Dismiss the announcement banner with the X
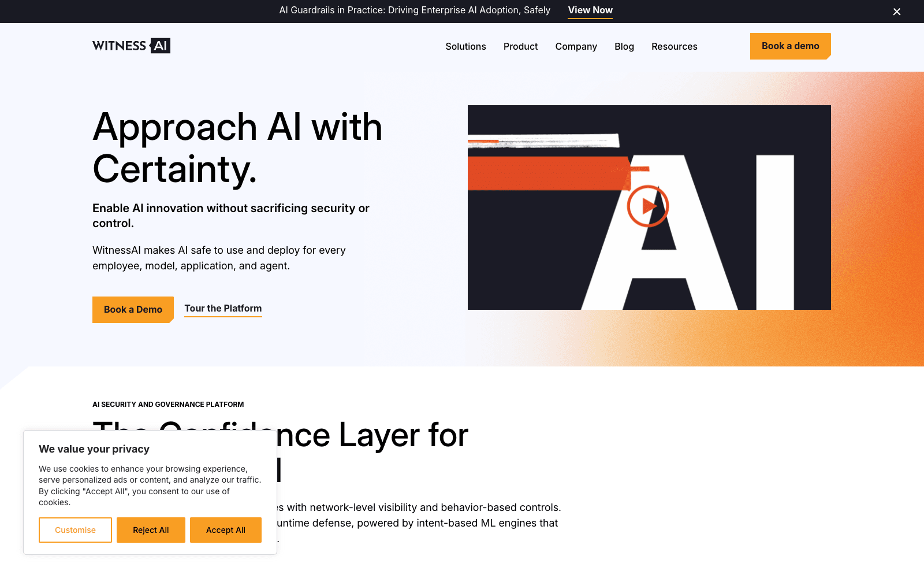Image resolution: width=924 pixels, height=578 pixels. [897, 12]
